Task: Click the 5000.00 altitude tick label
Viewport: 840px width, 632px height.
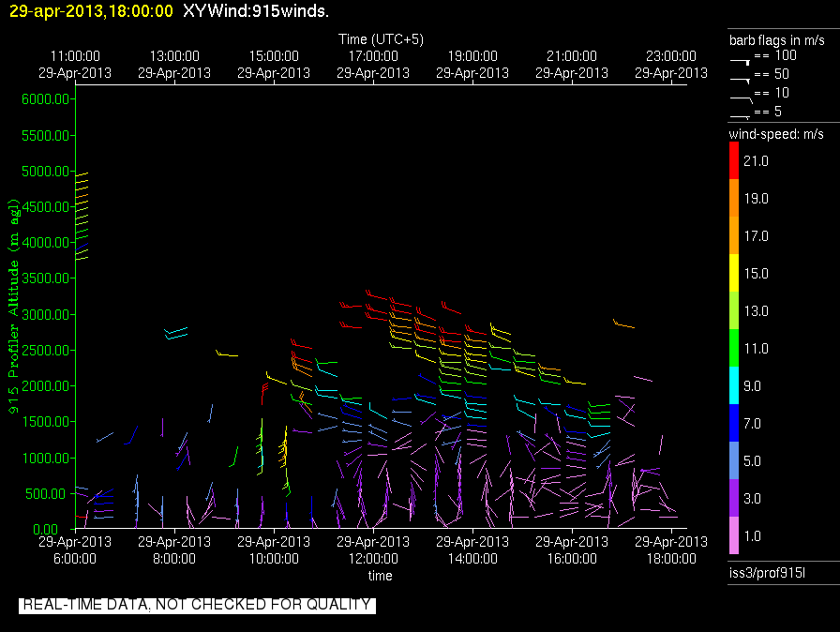Action: point(46,172)
